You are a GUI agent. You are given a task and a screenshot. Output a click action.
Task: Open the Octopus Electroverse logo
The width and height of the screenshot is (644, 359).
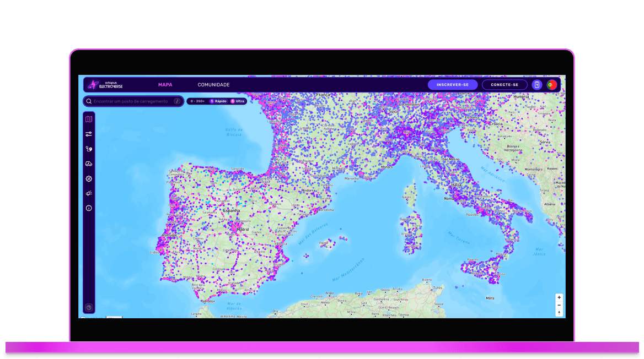click(x=106, y=84)
